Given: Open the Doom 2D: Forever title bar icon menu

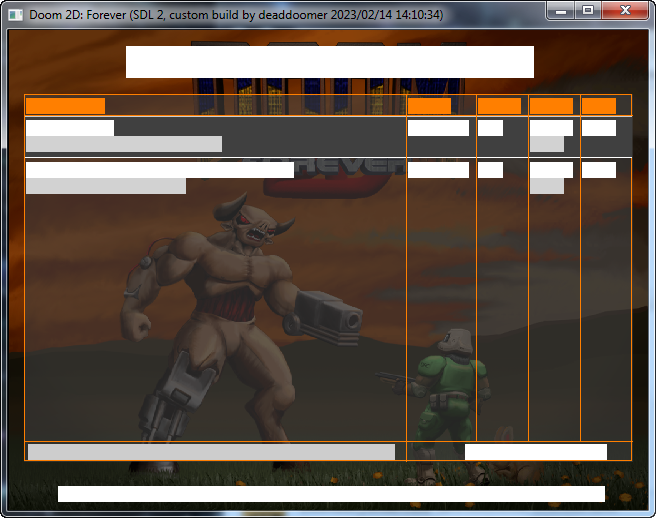Looking at the screenshot, I should (x=15, y=15).
